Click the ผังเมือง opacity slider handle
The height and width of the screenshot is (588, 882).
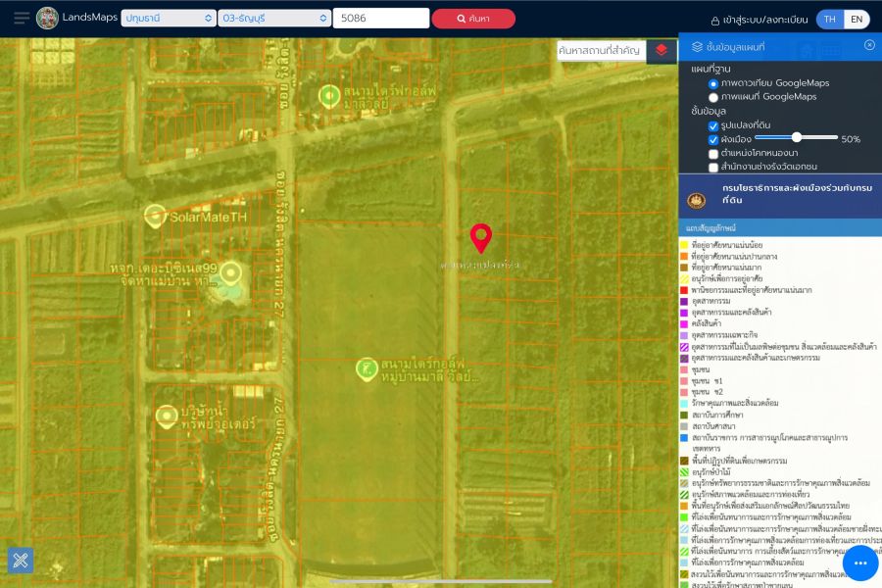point(797,138)
